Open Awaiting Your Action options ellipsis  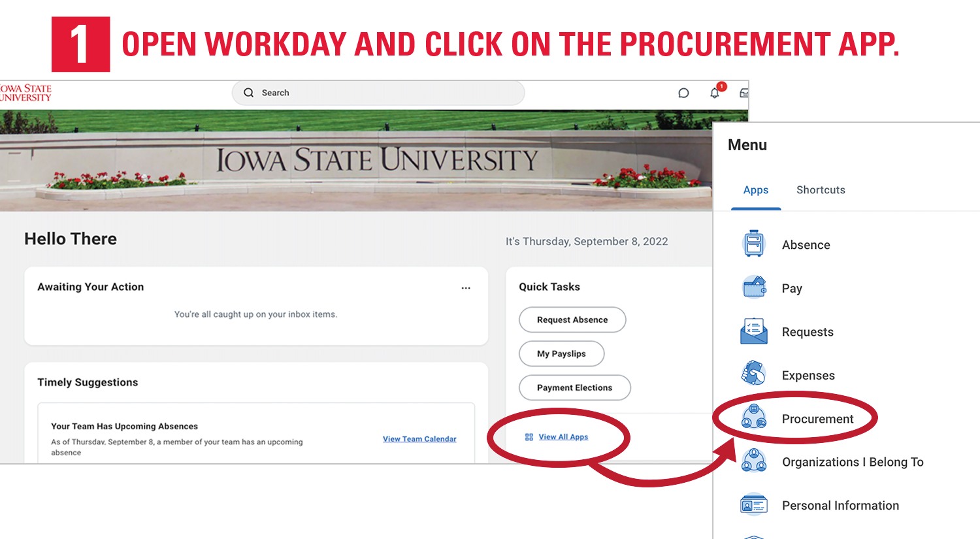pos(466,287)
